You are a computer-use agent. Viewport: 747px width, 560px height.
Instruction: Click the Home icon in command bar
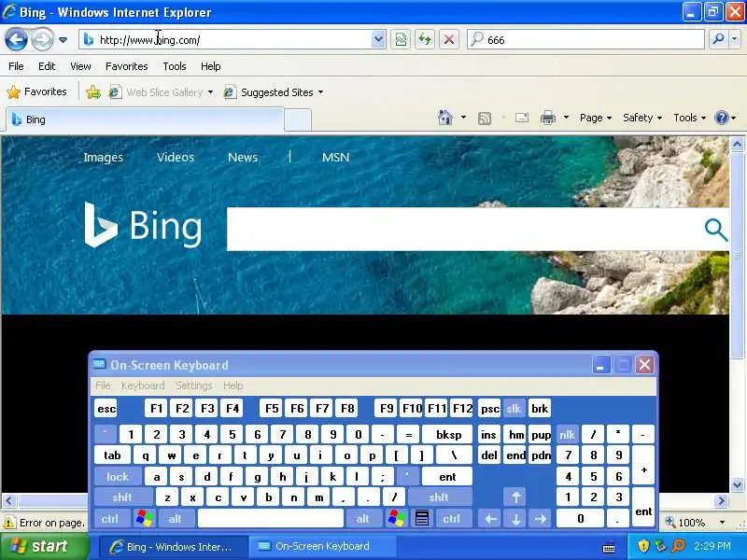click(x=445, y=118)
